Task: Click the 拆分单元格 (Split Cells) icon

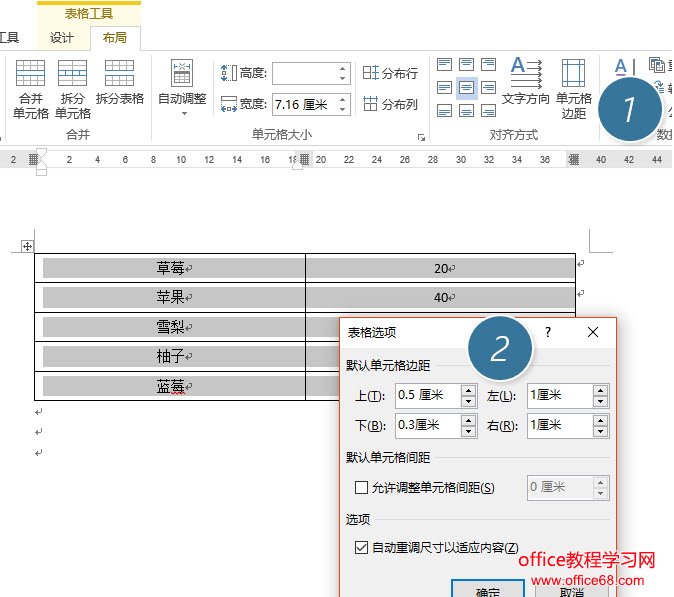Action: tap(72, 73)
